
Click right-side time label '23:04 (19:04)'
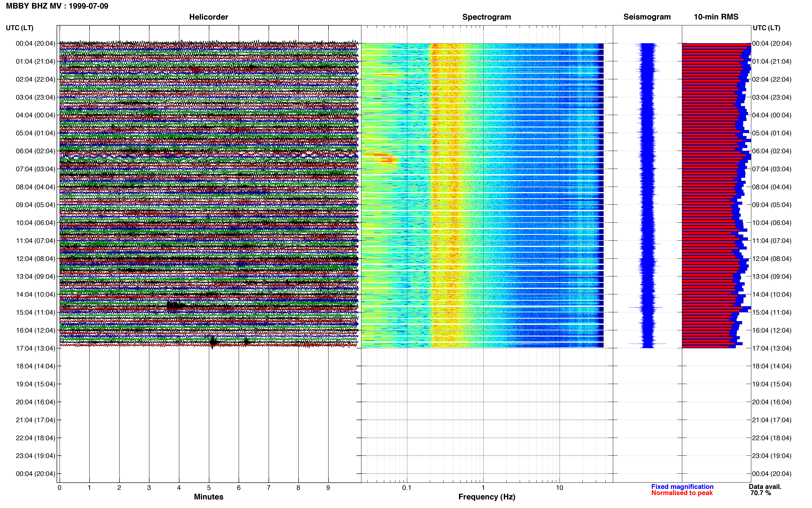coord(772,456)
